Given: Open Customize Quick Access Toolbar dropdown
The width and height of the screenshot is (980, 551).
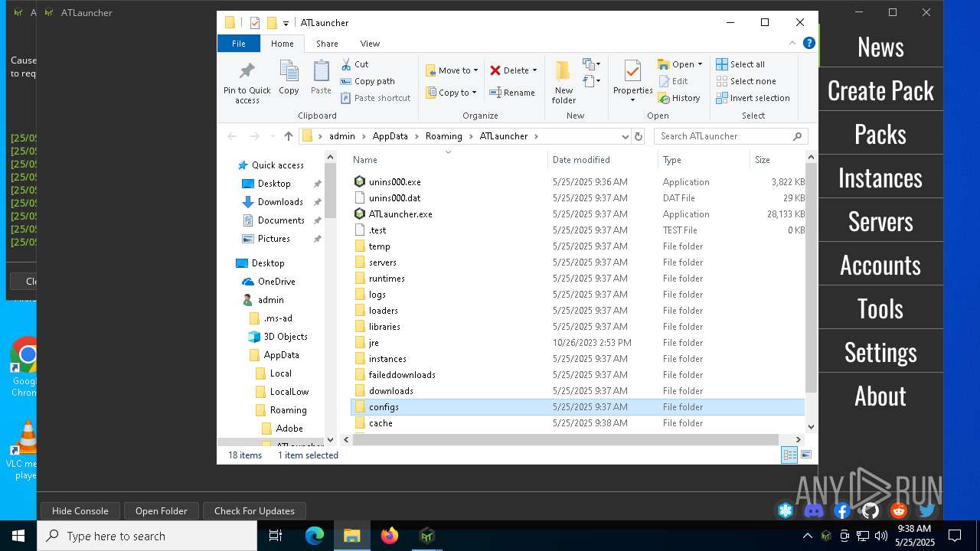Looking at the screenshot, I should point(286,23).
